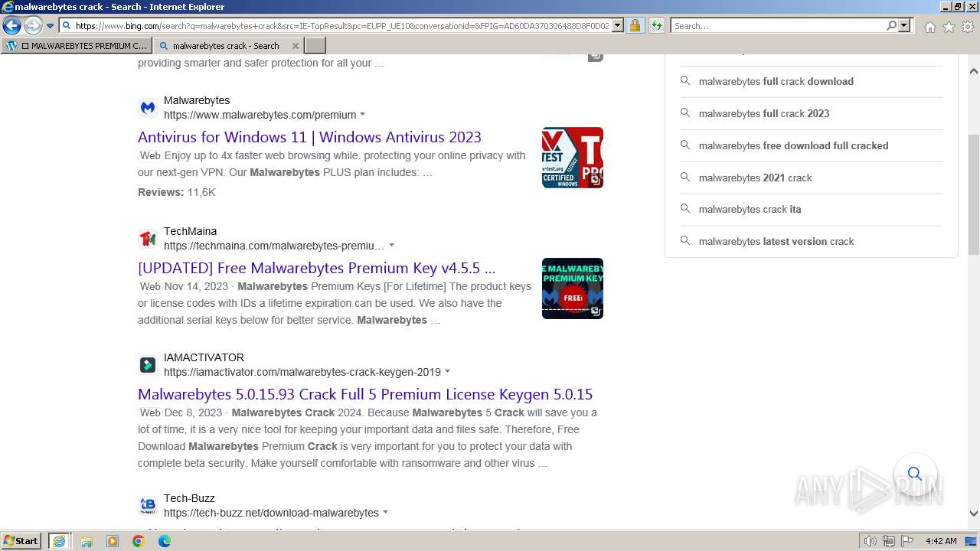980x551 pixels.
Task: Click the vertical scrollbar thumb
Action: pyautogui.click(x=974, y=194)
